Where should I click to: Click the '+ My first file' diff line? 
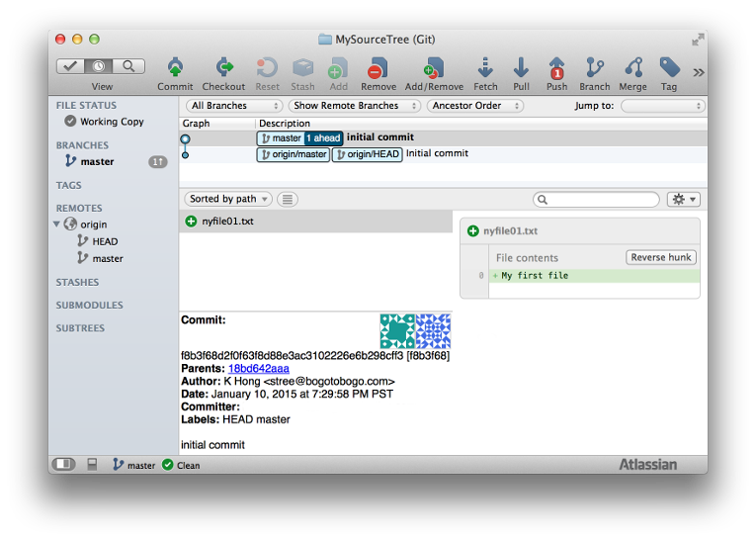pos(594,276)
